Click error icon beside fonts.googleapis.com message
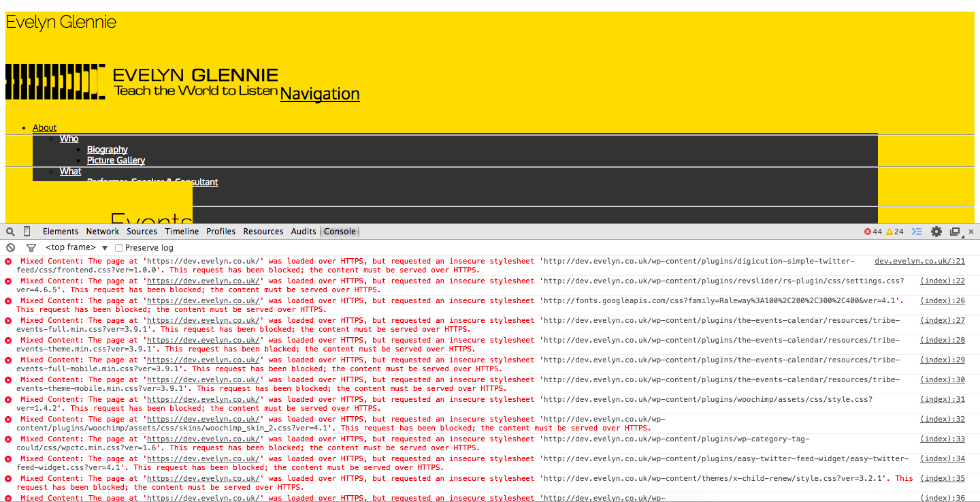 click(8, 301)
